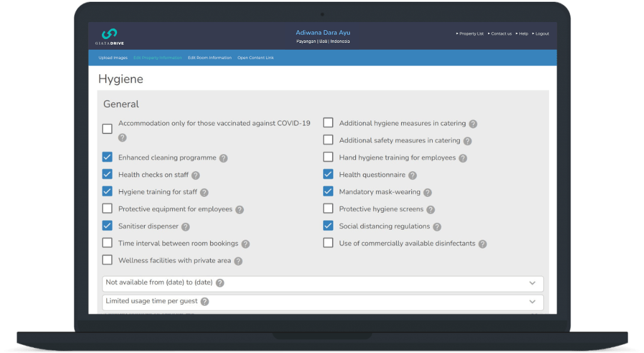Image resolution: width=644 pixels, height=353 pixels.
Task: Click the Open Content Link item
Action: pyautogui.click(x=255, y=58)
